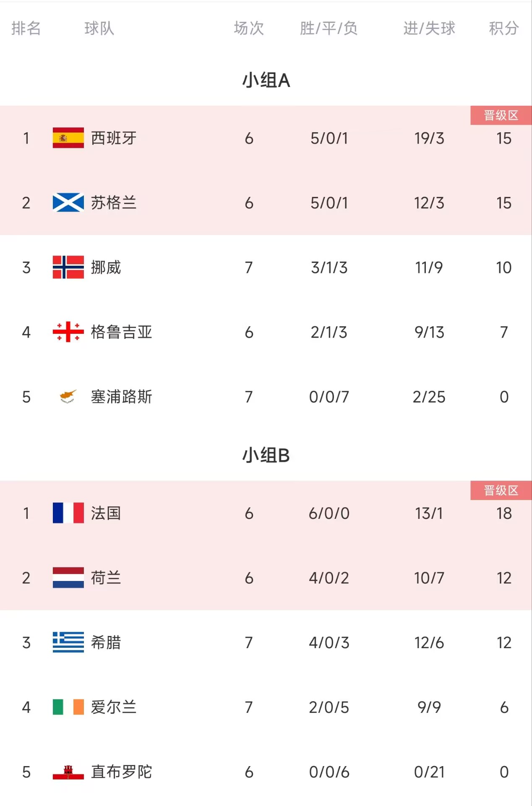
Task: Click the 积分 column header
Action: tap(504, 28)
